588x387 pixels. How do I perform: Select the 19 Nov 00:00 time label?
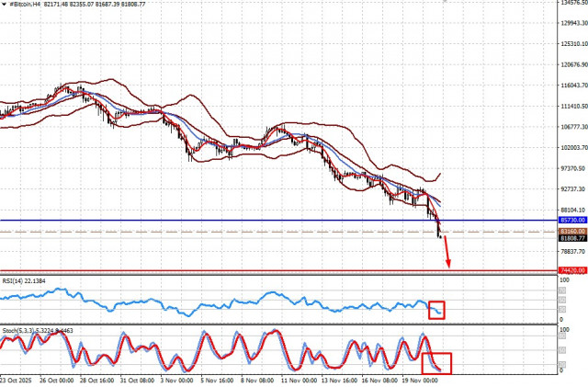click(420, 381)
